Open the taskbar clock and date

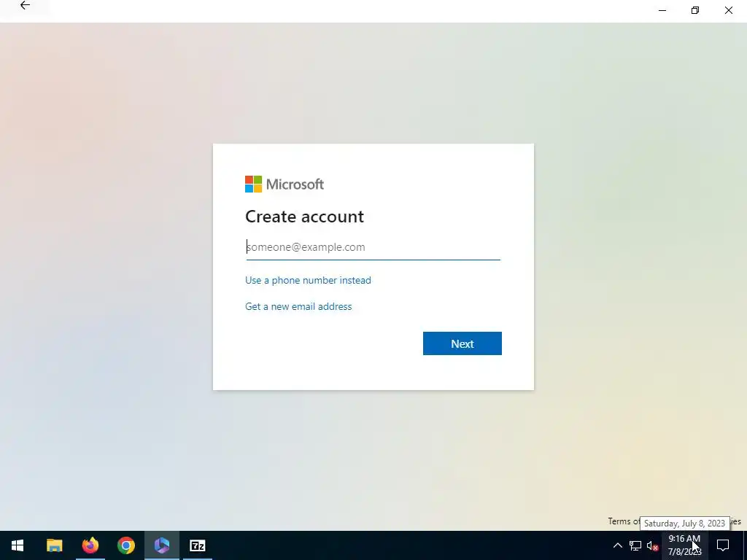pyautogui.click(x=684, y=545)
